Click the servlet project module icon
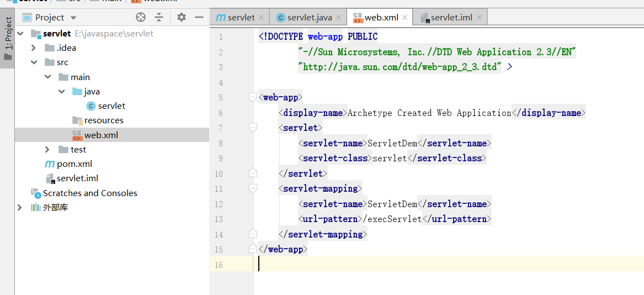The height and width of the screenshot is (295, 644). pos(36,33)
